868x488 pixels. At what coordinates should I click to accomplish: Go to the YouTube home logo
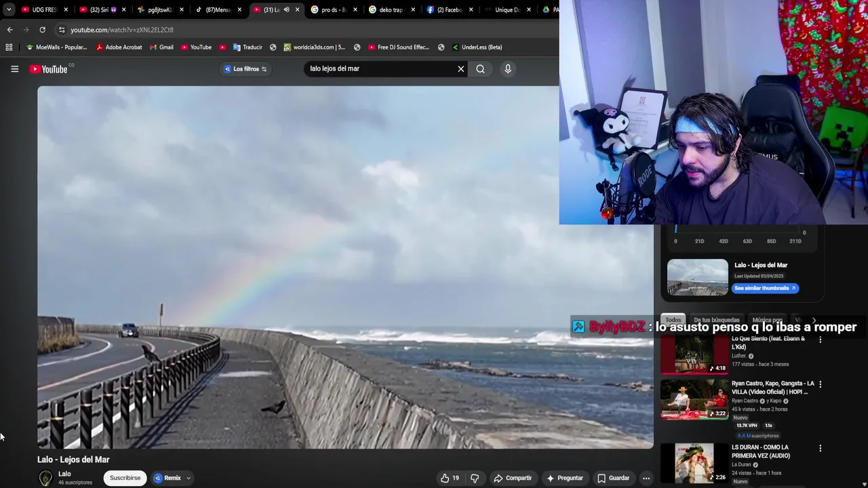pyautogui.click(x=49, y=68)
